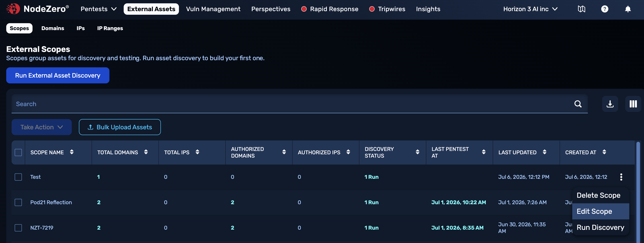The height and width of the screenshot is (243, 644).
Task: Click the search magnifier icon
Action: click(578, 104)
